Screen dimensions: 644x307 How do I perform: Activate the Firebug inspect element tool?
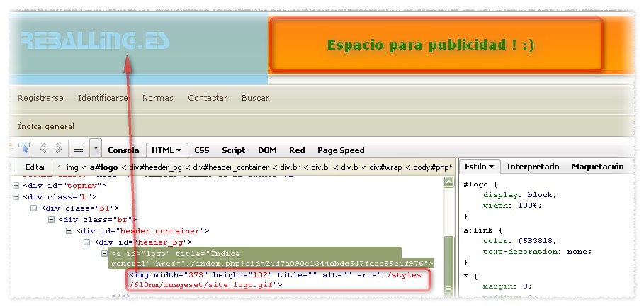click(x=24, y=149)
